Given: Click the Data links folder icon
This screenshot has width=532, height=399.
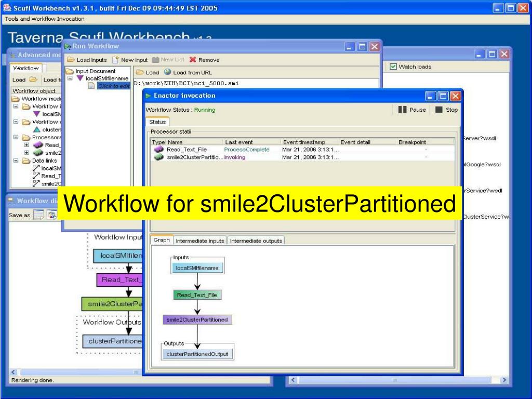Looking at the screenshot, I should click(x=26, y=161).
